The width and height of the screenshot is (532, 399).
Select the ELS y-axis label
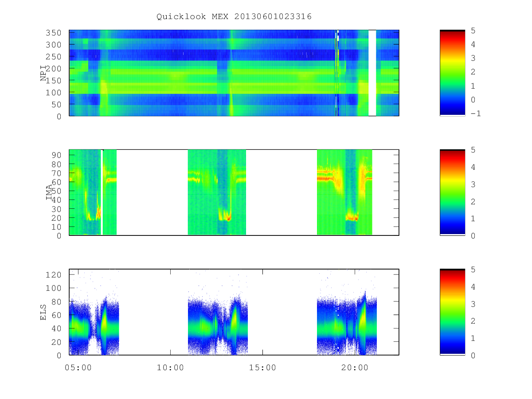tap(43, 312)
